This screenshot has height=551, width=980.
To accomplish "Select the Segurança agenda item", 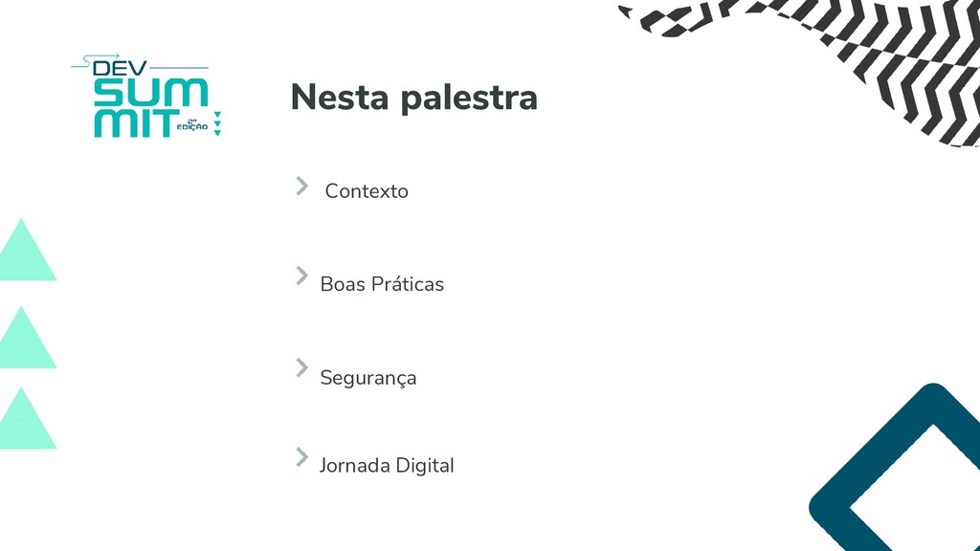I will point(368,378).
